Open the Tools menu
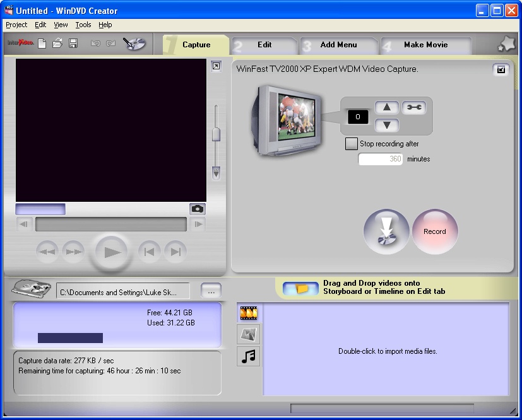Viewport: 522px width, 420px height. click(83, 25)
